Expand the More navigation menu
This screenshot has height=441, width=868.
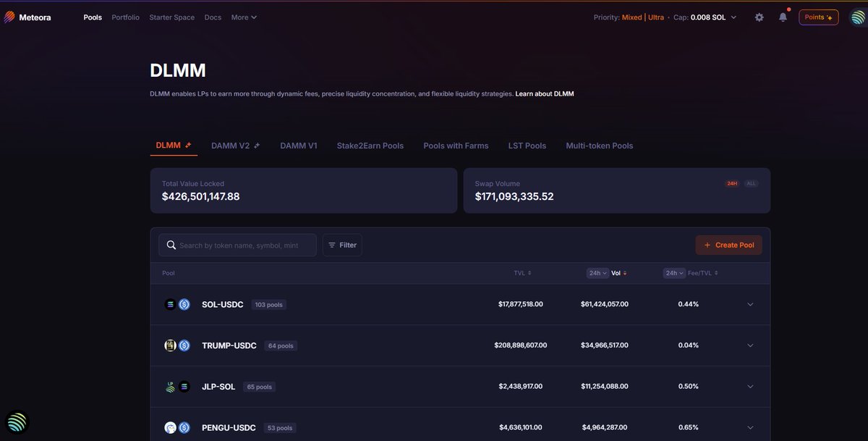[242, 17]
